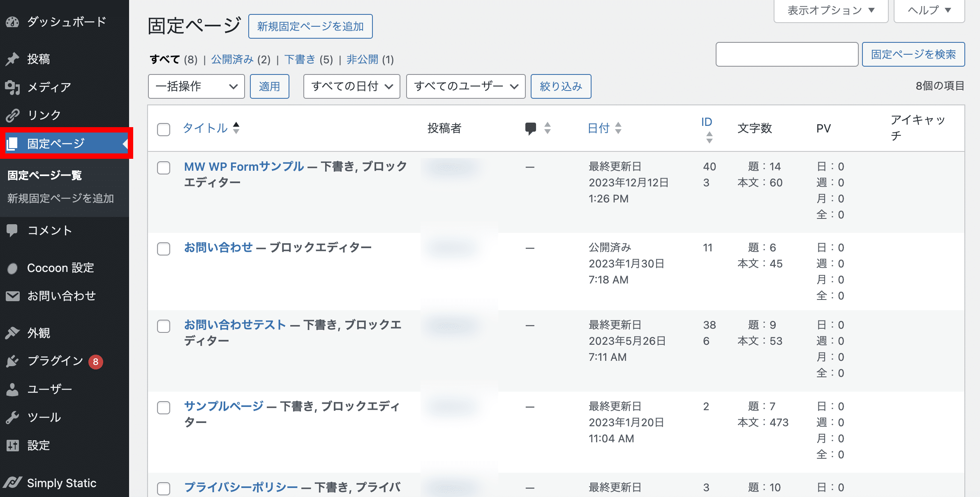Tick checkbox for MW WP Formサンプル row
The width and height of the screenshot is (980, 497).
(x=164, y=168)
